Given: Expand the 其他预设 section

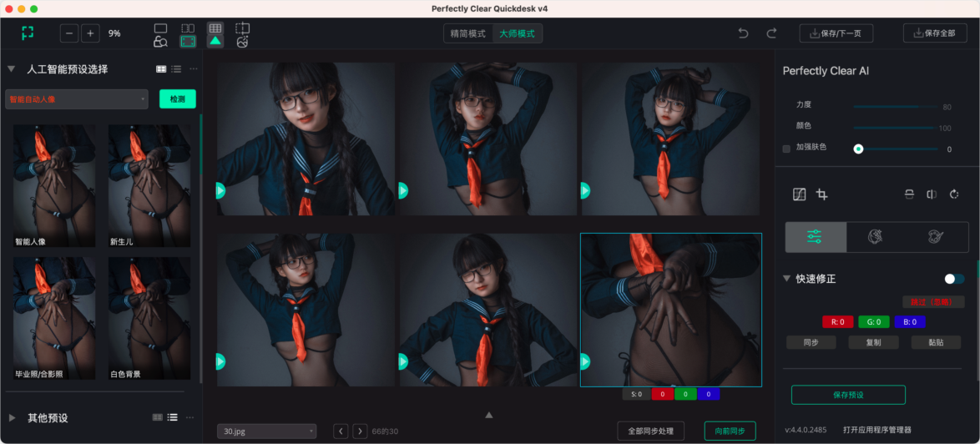Looking at the screenshot, I should click(12, 417).
